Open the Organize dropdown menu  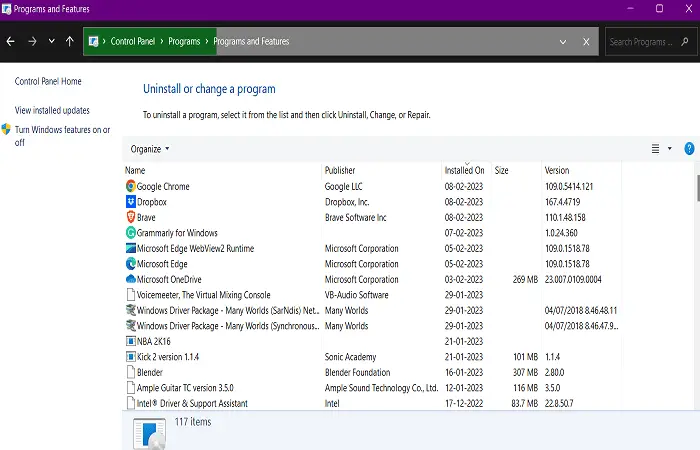coord(150,149)
